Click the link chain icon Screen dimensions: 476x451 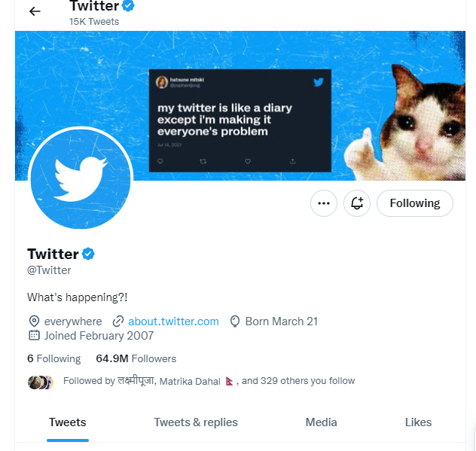click(118, 321)
